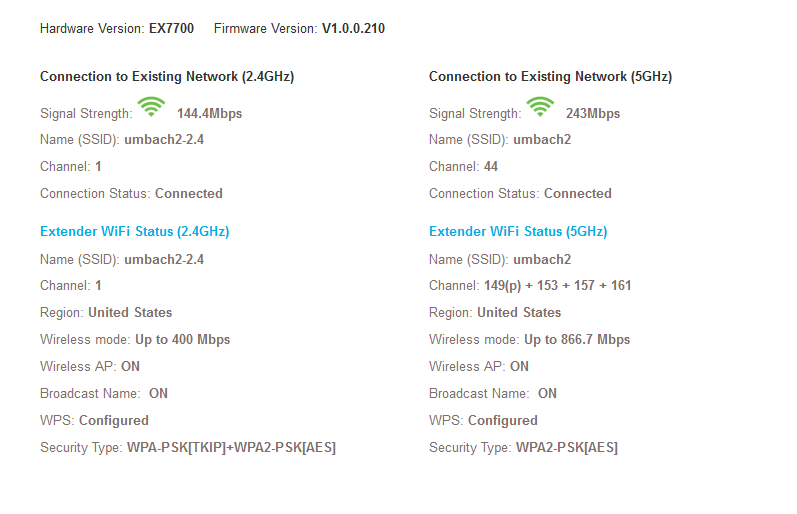Click the 5GHz signal strength WiFi icon
Screen dimensions: 797x514
[540, 106]
